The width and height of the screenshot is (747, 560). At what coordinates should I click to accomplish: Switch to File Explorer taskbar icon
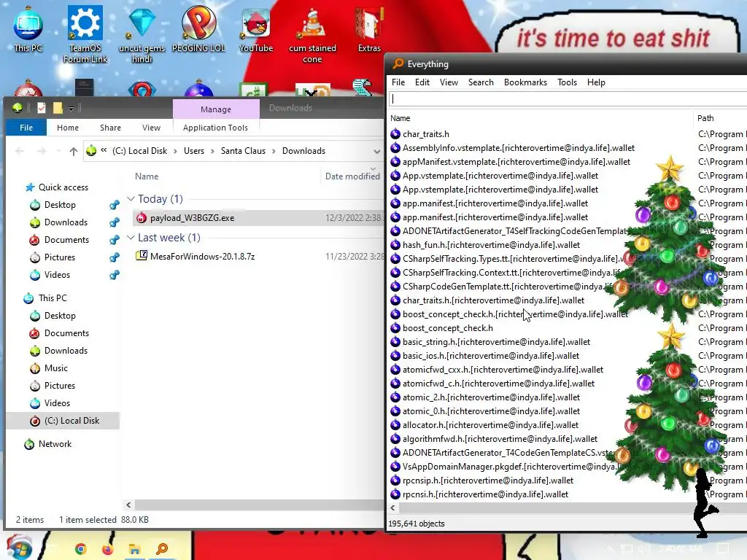tap(135, 549)
